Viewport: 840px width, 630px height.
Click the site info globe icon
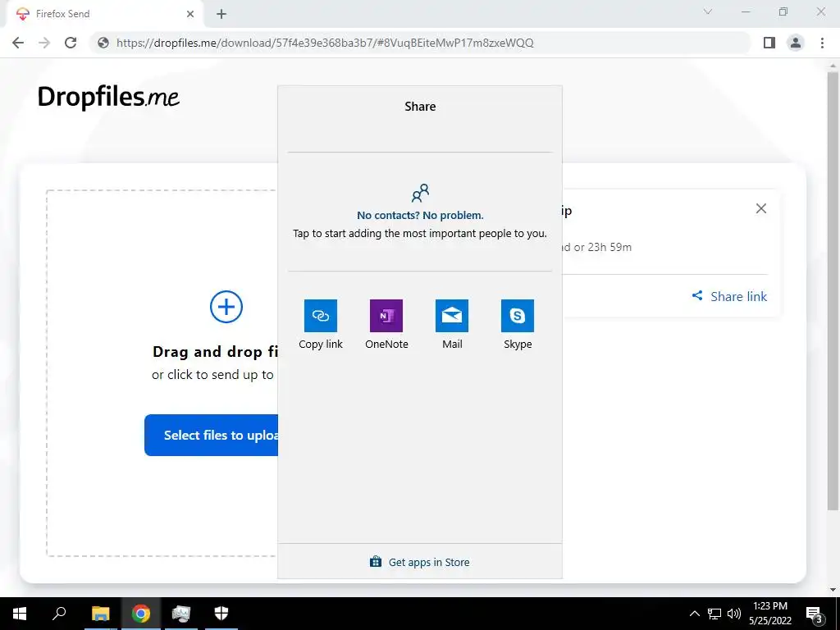103,43
